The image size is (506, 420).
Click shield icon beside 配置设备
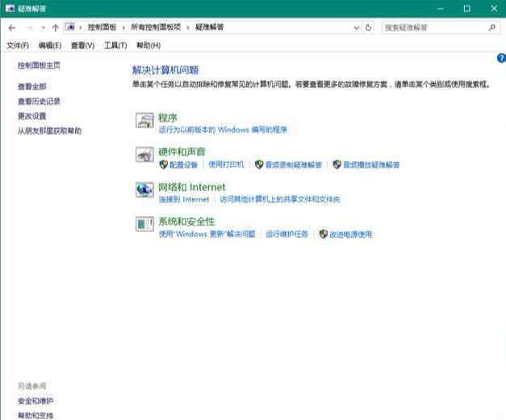[163, 164]
